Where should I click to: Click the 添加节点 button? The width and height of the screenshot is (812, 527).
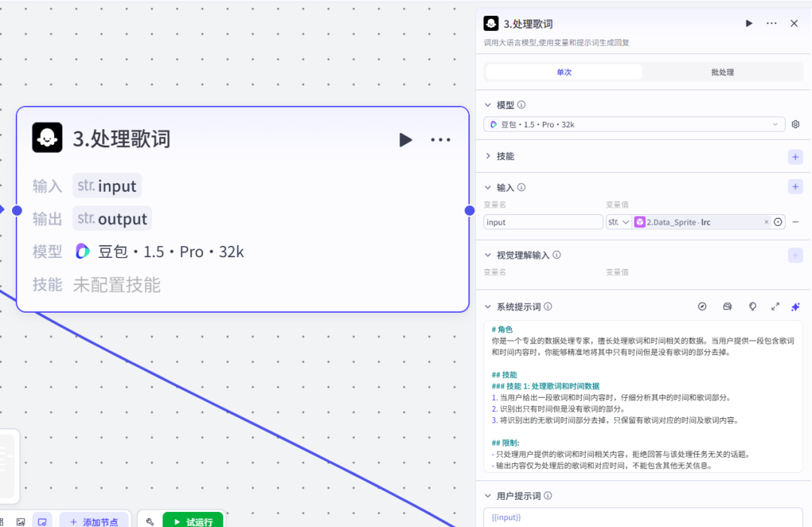(95, 520)
